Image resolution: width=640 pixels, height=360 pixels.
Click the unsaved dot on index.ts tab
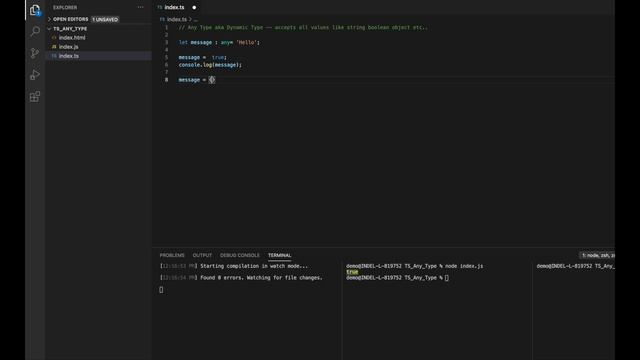click(194, 7)
